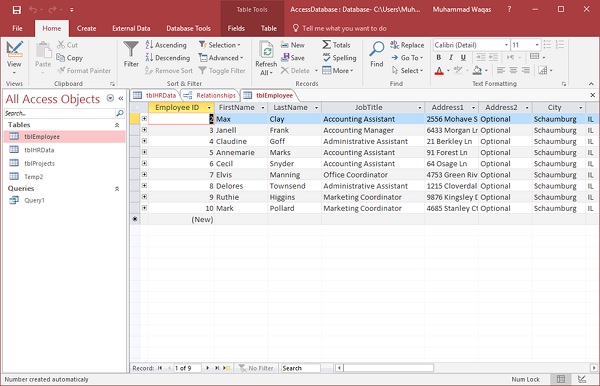
Task: Open Advanced filter dropdown
Action: (x=221, y=58)
